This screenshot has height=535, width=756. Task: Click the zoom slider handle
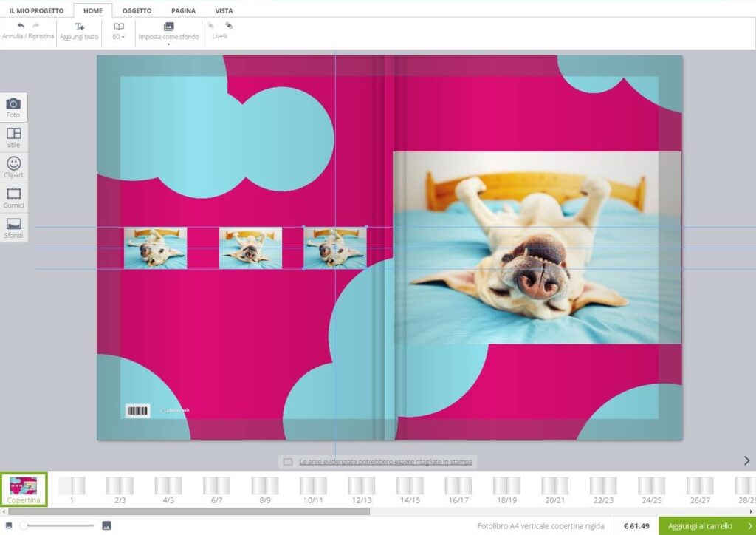(x=24, y=525)
